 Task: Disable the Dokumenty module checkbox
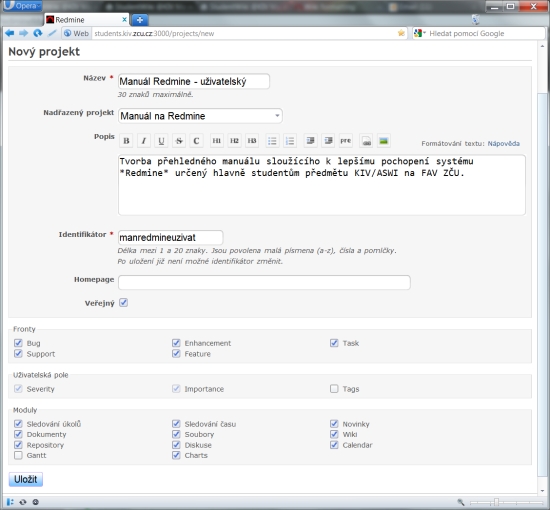[18, 434]
